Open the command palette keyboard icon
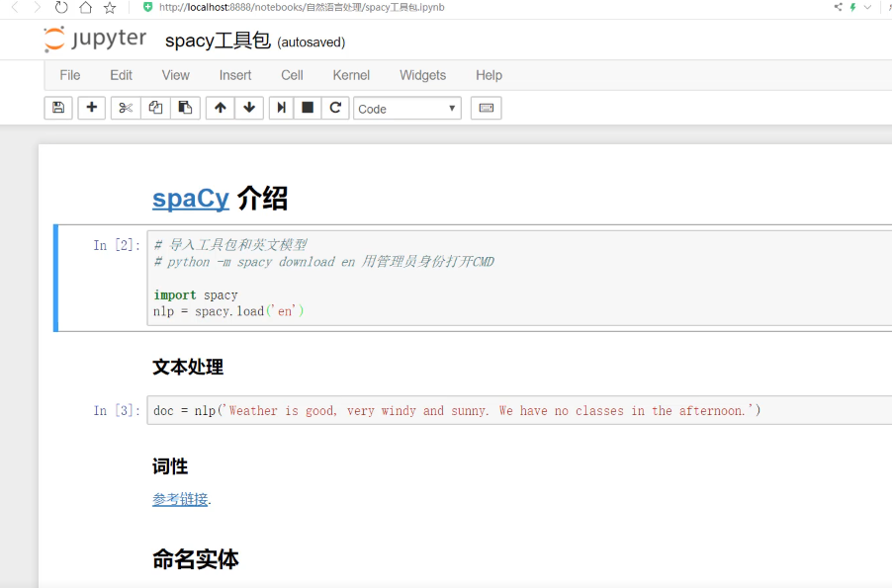This screenshot has width=892, height=588. (486, 108)
